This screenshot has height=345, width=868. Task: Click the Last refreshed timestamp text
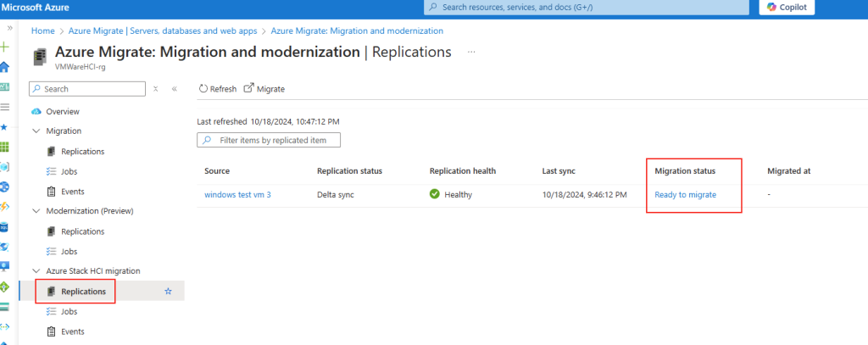pyautogui.click(x=269, y=120)
